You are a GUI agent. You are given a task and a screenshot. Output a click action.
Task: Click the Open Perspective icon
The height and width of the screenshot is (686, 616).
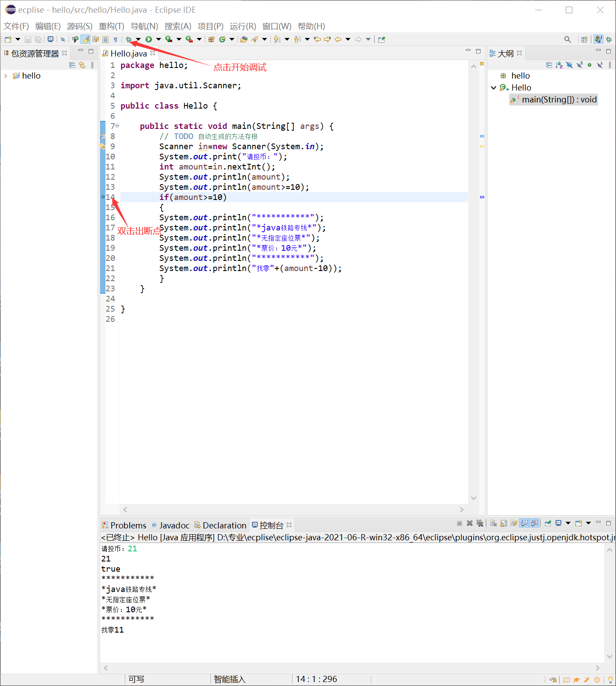584,39
